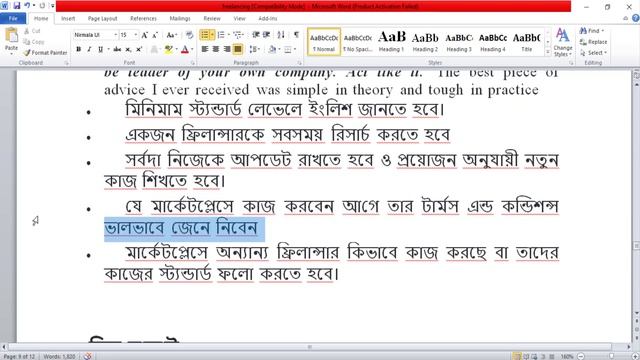
Task: Align text to the left
Action: 204,49
